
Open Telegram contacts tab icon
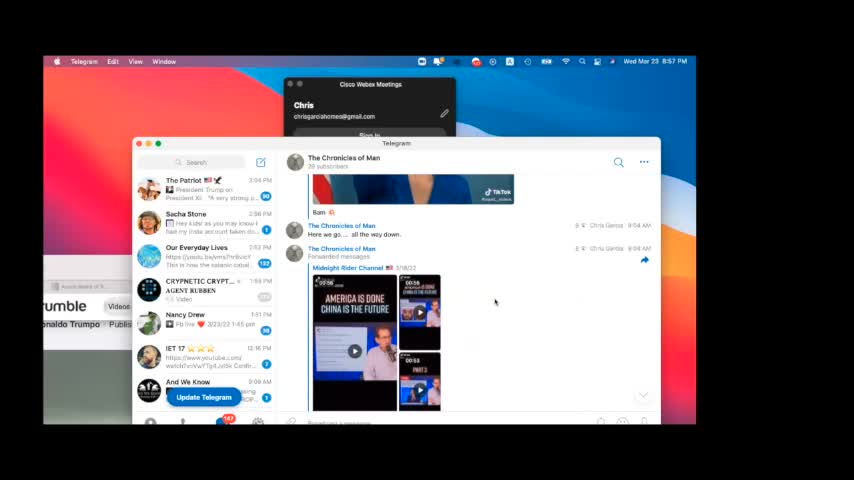(x=150, y=421)
